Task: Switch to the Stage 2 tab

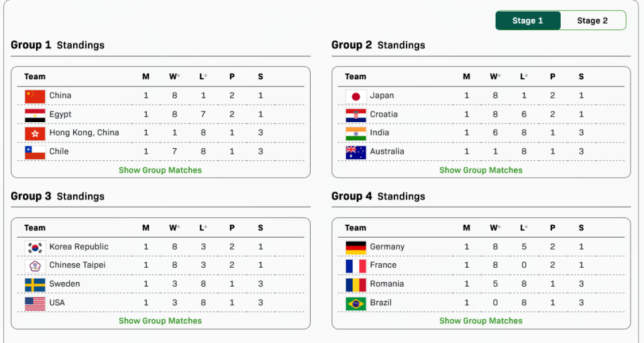Action: (x=592, y=21)
